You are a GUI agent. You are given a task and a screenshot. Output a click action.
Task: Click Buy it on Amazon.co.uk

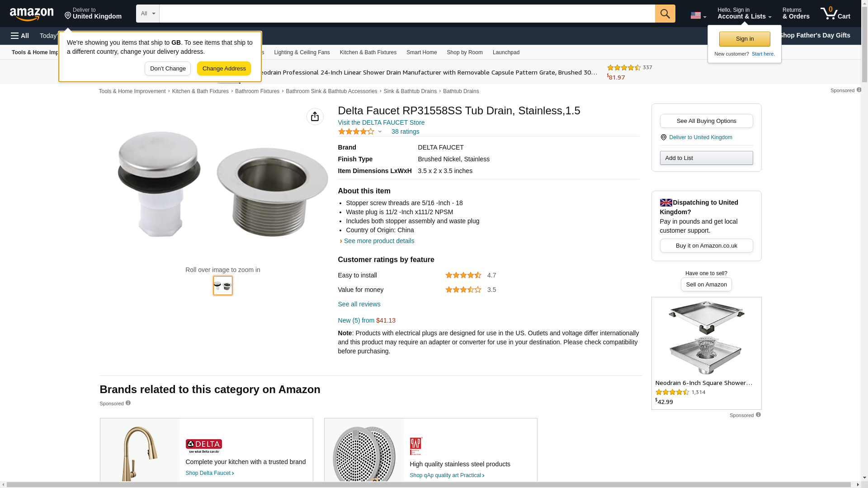click(x=706, y=246)
